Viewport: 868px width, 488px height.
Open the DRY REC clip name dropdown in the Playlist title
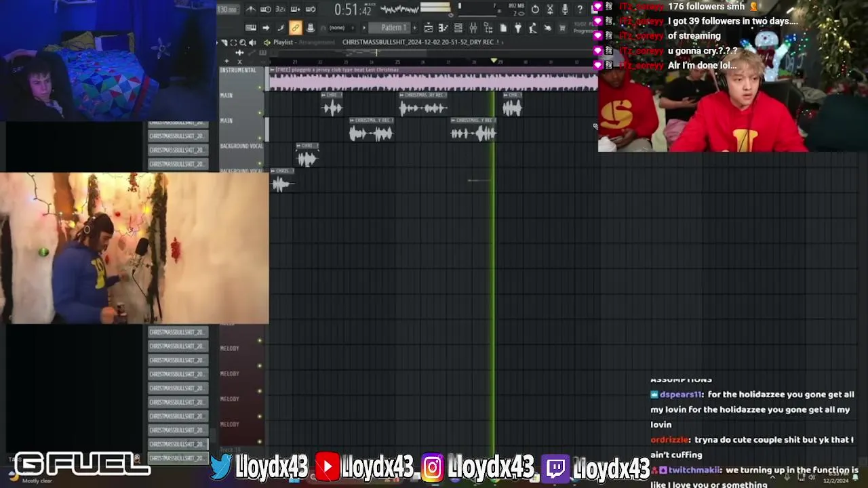point(502,43)
